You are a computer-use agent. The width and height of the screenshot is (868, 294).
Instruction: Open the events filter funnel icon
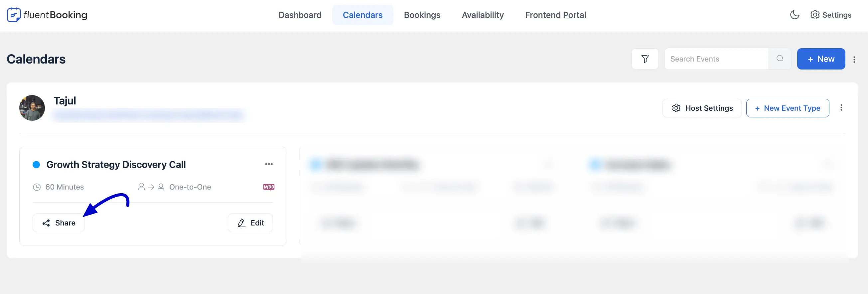point(645,59)
